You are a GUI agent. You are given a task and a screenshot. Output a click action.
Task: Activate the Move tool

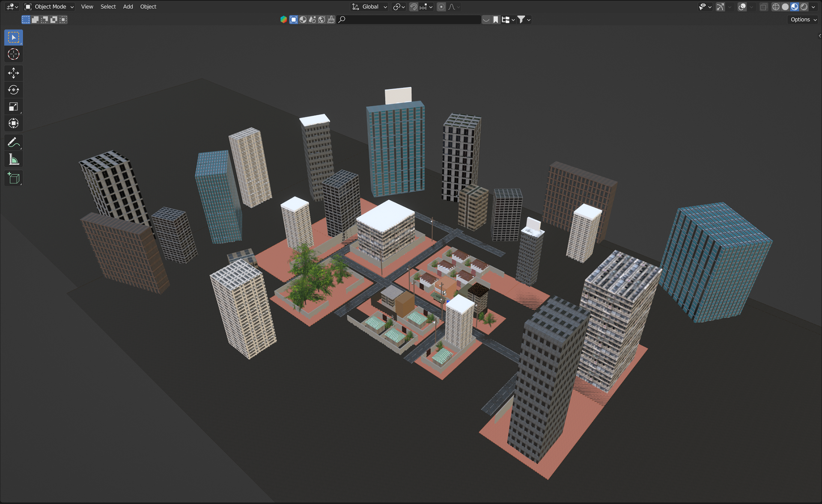pyautogui.click(x=13, y=73)
